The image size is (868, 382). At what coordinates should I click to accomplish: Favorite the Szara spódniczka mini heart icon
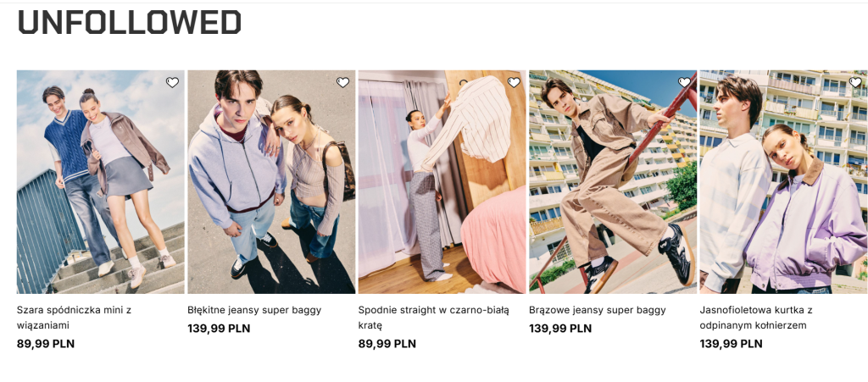click(172, 82)
